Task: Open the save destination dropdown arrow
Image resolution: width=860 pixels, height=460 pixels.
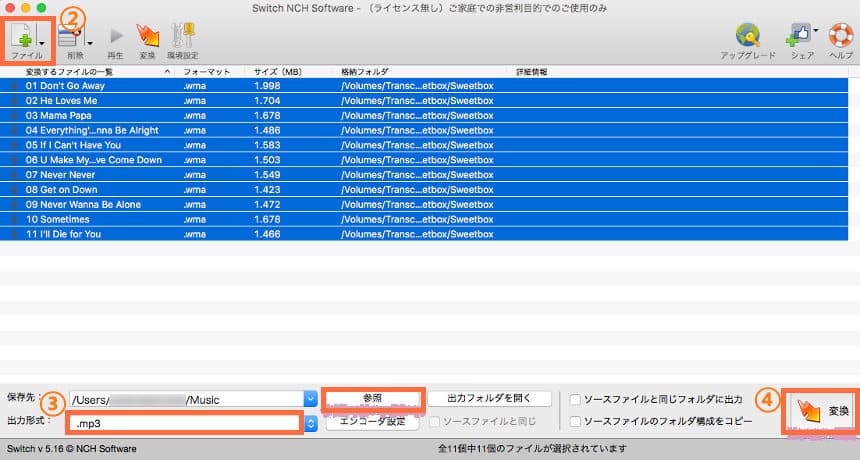Action: point(310,399)
